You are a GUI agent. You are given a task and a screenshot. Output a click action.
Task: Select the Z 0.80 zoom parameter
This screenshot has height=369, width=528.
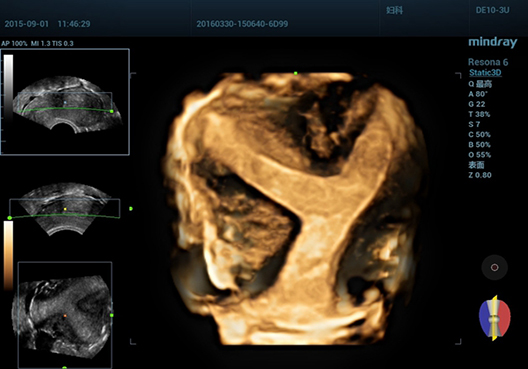(x=480, y=175)
